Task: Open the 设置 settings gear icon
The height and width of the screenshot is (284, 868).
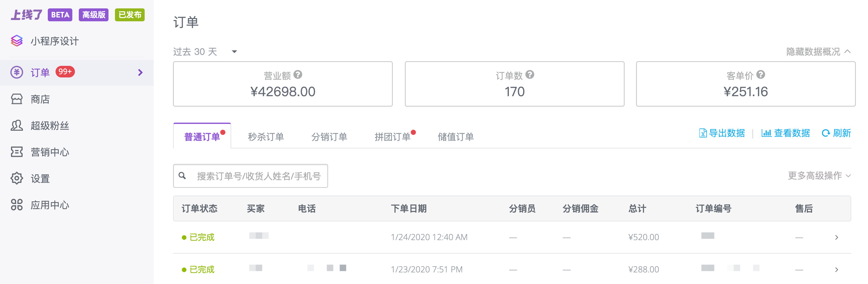Action: click(16, 178)
